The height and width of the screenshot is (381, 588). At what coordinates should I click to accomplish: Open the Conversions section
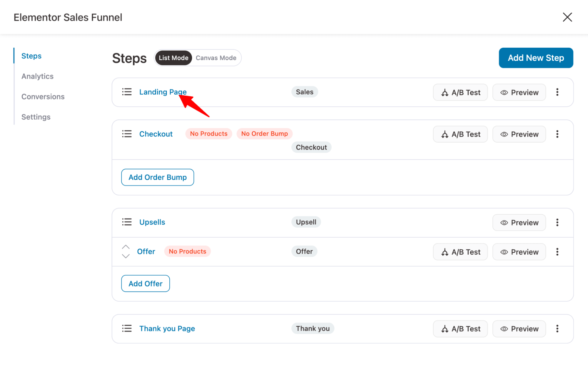pyautogui.click(x=43, y=96)
